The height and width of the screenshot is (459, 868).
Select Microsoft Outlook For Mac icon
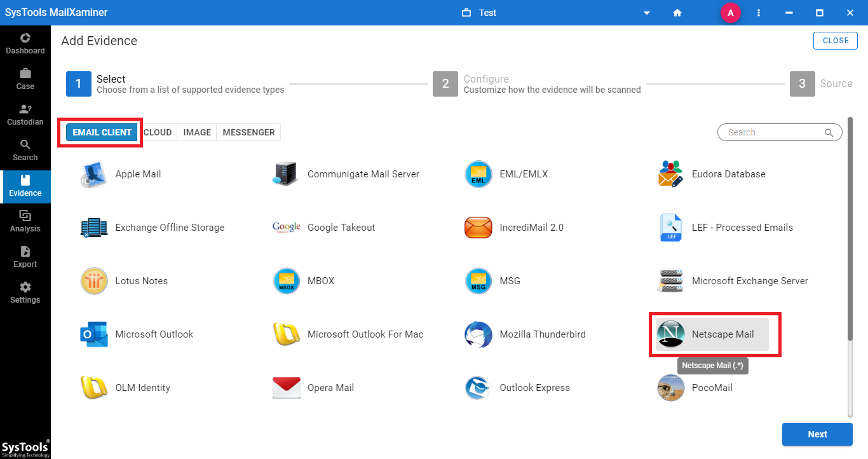pos(286,334)
